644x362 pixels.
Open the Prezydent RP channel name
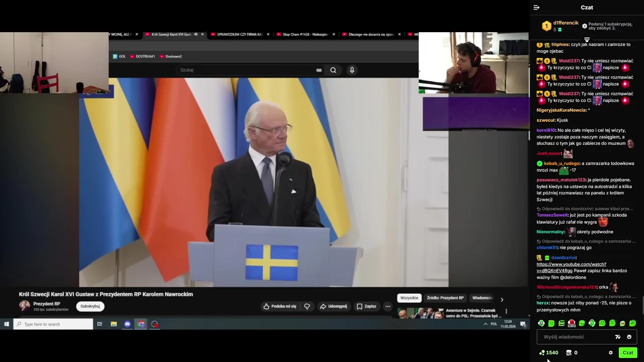47,304
